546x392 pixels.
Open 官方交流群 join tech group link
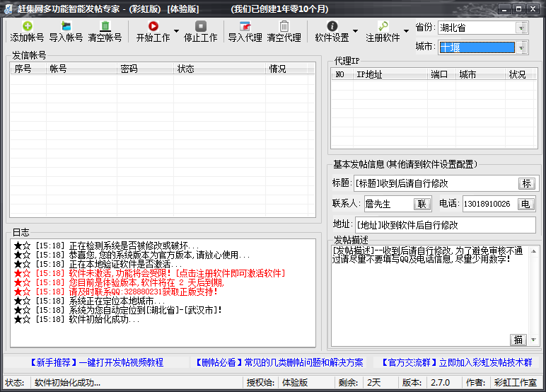tap(455, 362)
